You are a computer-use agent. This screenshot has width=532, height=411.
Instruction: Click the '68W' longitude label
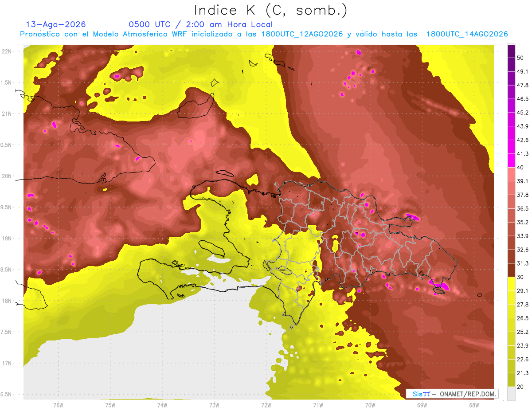(473, 405)
